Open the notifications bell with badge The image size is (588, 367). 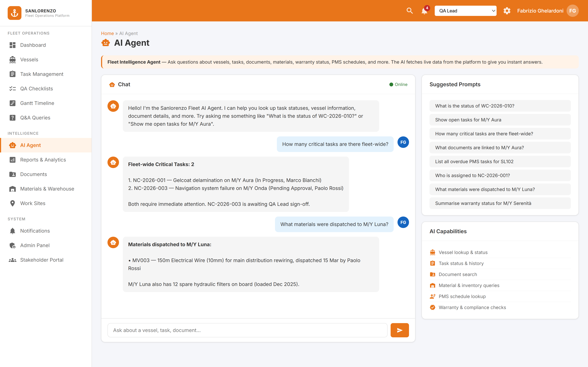(x=424, y=11)
